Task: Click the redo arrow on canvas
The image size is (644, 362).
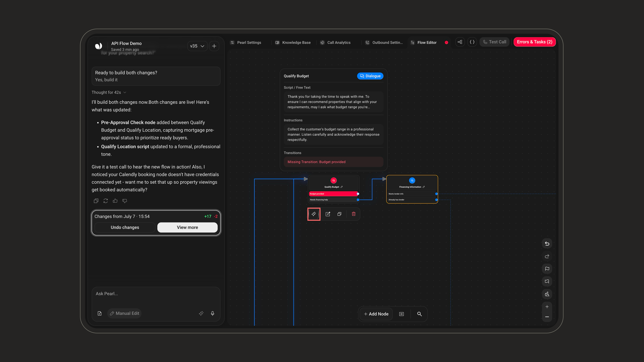Action: pos(547,256)
